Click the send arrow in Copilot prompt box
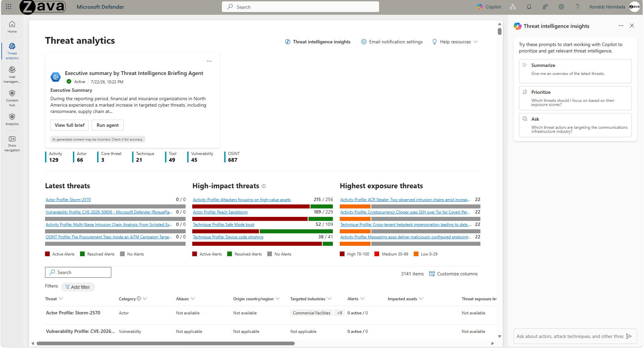 [629, 336]
